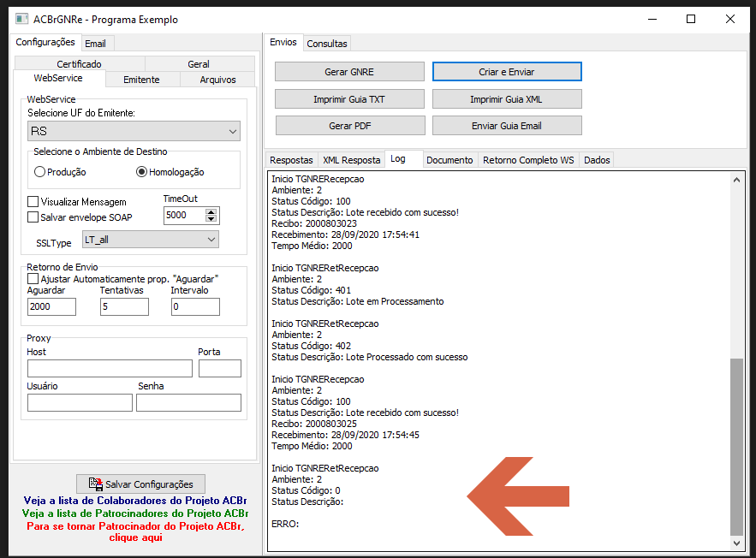Open the XML Resposta tab

point(352,160)
